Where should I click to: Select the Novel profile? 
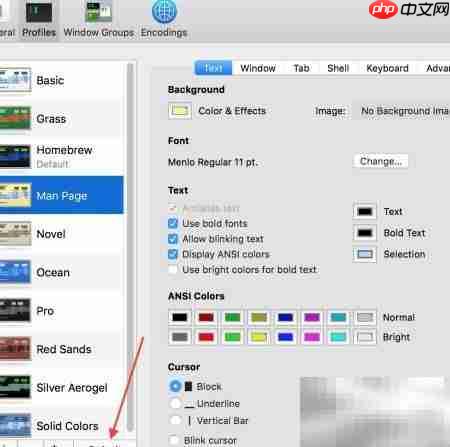[62, 234]
